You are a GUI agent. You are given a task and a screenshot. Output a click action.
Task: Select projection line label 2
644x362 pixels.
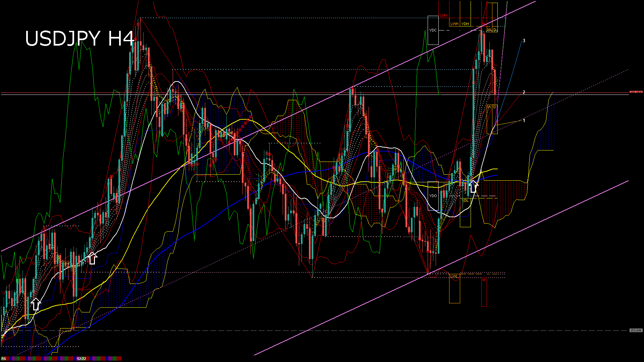(x=524, y=92)
